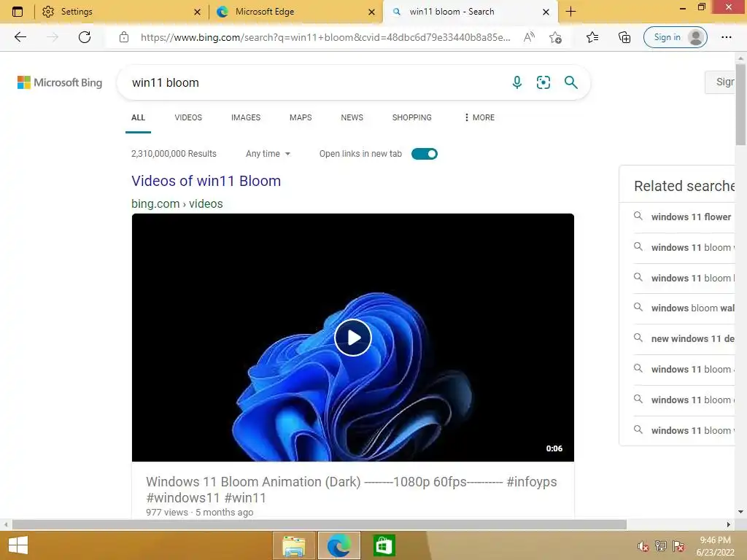
Task: Click the Edge icon in the taskbar
Action: (x=338, y=545)
